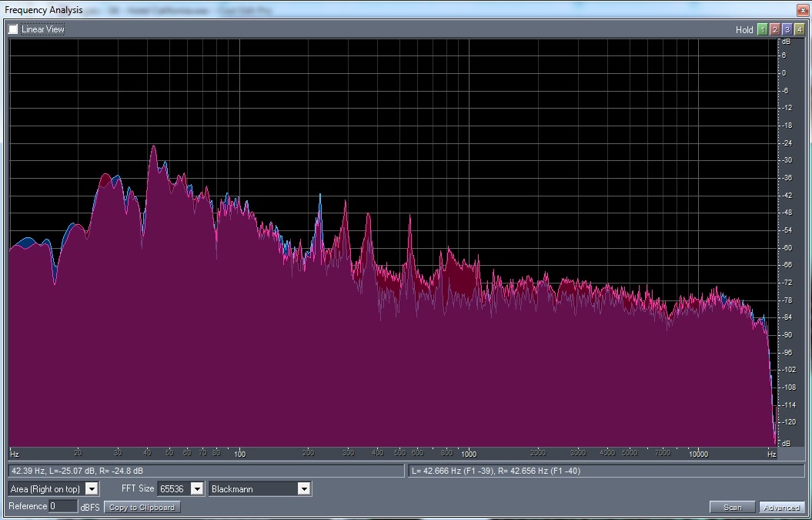Click the 100 Hz label on frequency axis
This screenshot has width=812, height=520.
(240, 455)
